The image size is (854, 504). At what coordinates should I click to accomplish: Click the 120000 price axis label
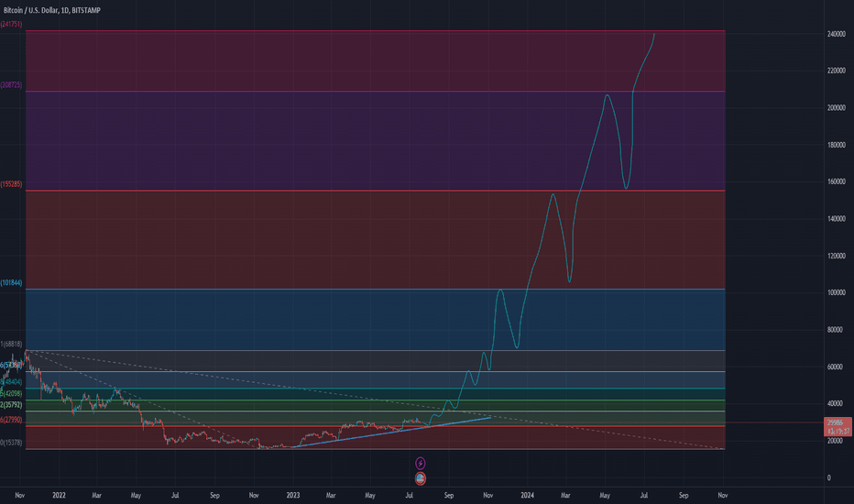836,256
